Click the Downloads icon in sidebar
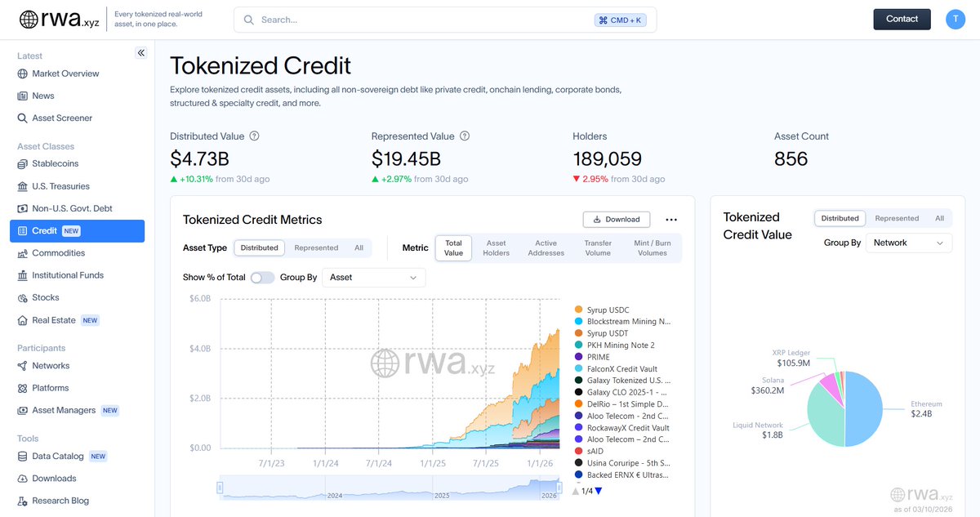The image size is (980, 517). (23, 479)
